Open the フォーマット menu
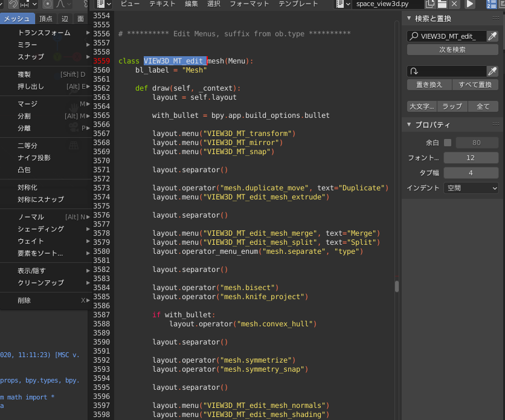The image size is (505, 420). point(249,4)
